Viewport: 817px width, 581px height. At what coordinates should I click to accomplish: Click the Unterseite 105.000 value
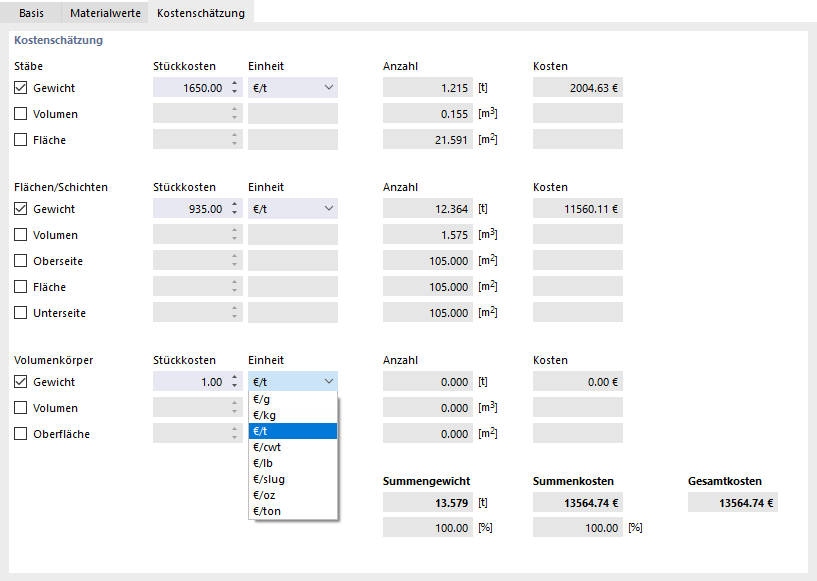tap(428, 313)
